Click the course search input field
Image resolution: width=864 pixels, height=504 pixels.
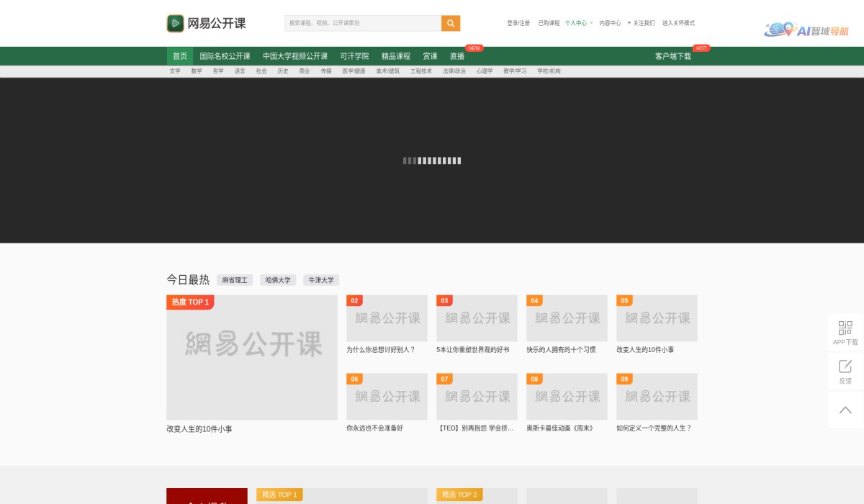[x=360, y=23]
